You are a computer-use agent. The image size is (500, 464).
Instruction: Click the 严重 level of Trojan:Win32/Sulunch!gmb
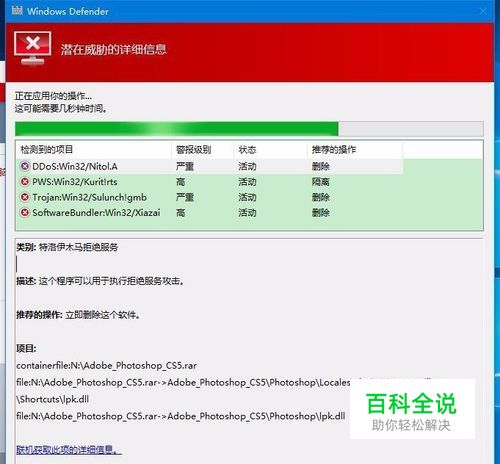point(185,197)
